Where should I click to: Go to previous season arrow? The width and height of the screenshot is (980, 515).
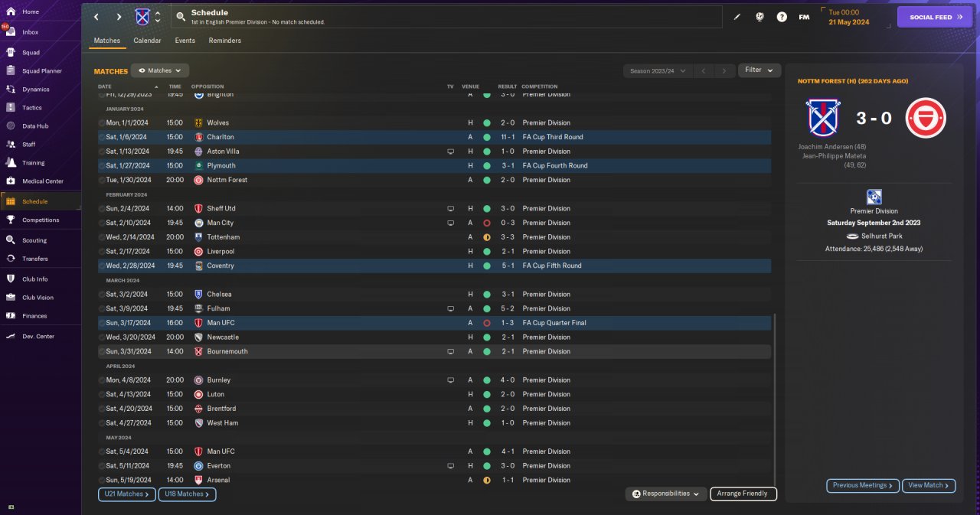tap(704, 70)
